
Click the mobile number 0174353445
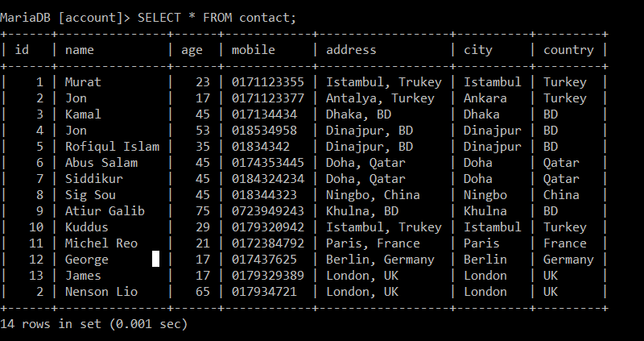pos(268,163)
